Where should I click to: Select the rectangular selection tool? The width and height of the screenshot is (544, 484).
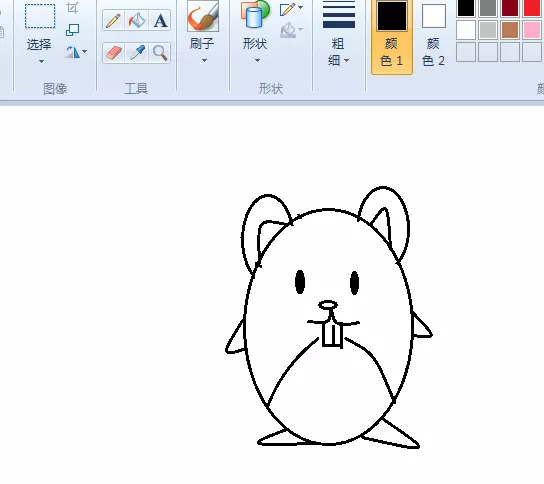[x=40, y=16]
